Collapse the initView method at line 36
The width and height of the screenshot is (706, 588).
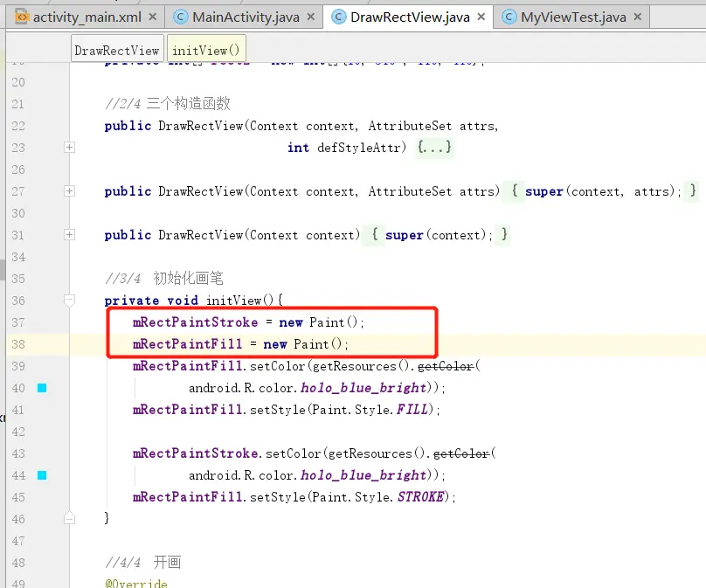[69, 301]
